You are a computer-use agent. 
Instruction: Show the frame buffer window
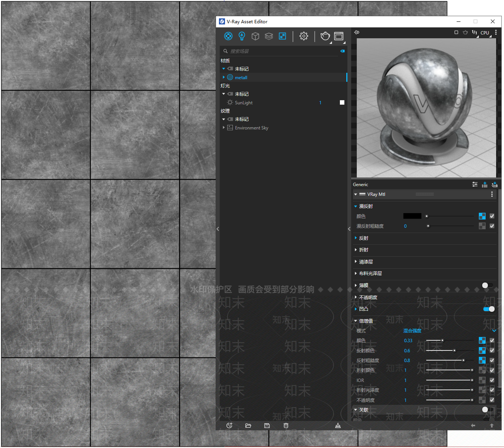[339, 36]
